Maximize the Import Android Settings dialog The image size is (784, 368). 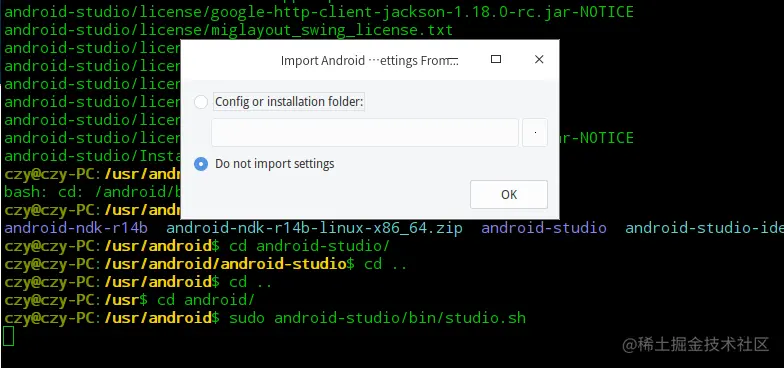(x=496, y=60)
